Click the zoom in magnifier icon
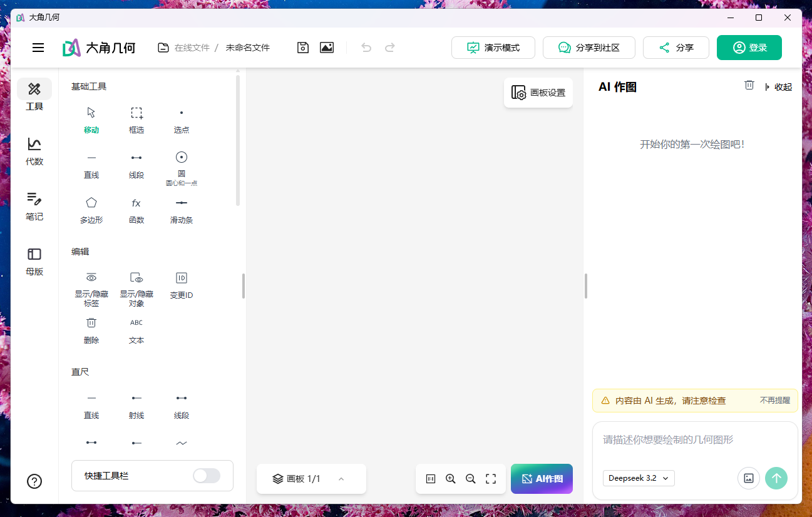 point(450,479)
